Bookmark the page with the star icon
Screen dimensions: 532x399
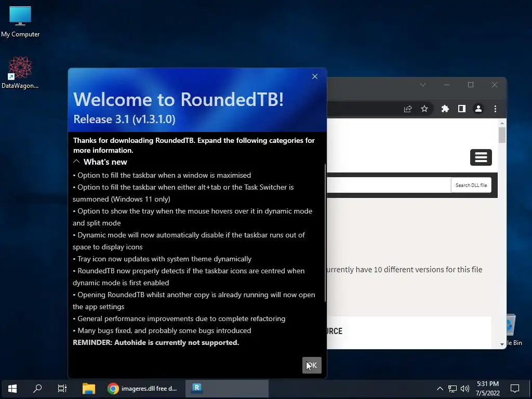click(x=424, y=109)
